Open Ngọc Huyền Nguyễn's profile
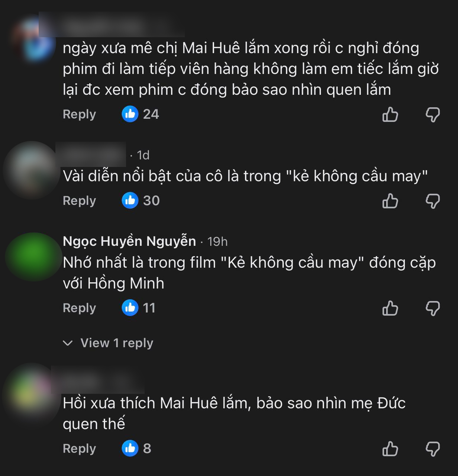Viewport: 458px width, 476px height. [x=129, y=241]
